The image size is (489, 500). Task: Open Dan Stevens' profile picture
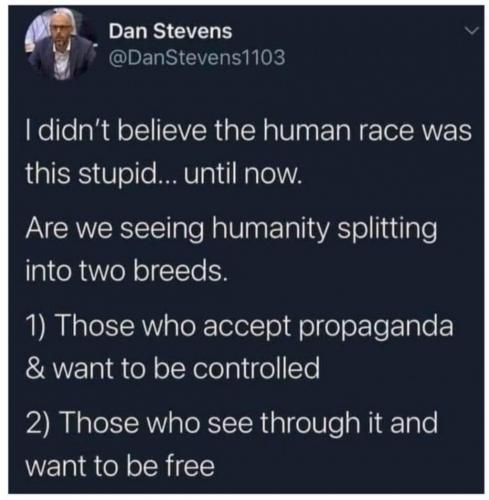click(60, 44)
